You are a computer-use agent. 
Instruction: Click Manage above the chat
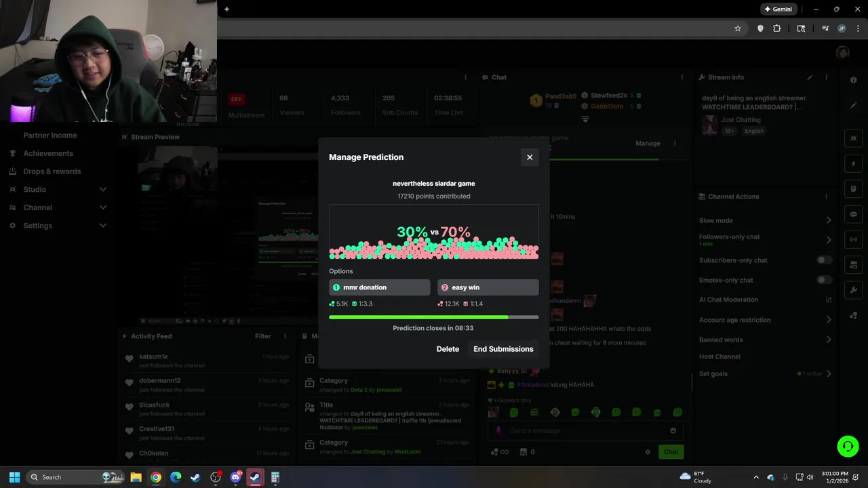pyautogui.click(x=648, y=143)
